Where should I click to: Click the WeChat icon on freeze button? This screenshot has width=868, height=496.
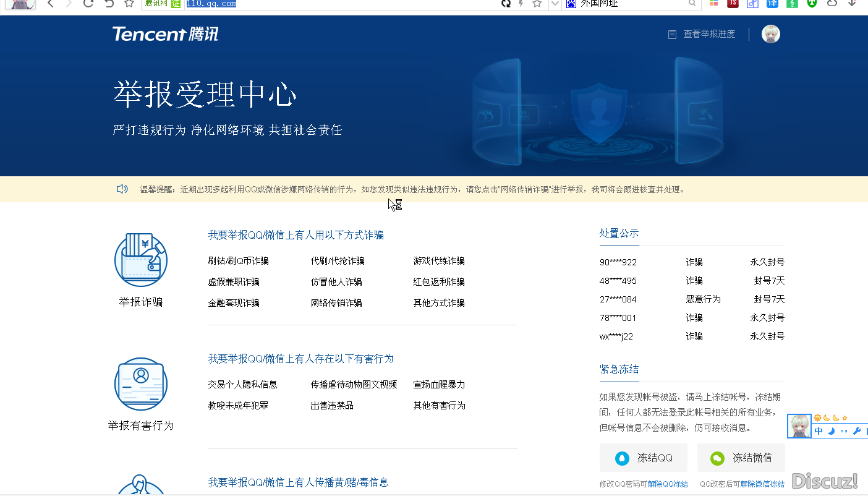click(717, 459)
